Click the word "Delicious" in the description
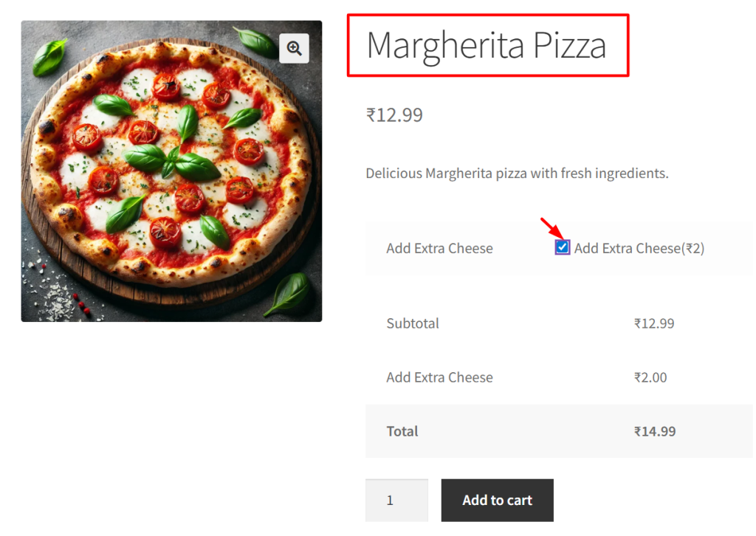Viewport: 756px width, 536px height. pos(394,173)
